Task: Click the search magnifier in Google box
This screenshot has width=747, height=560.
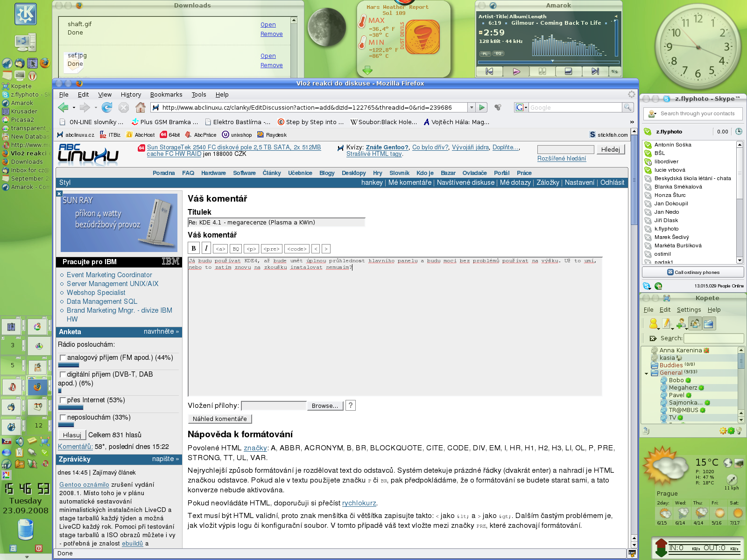Action: (628, 107)
